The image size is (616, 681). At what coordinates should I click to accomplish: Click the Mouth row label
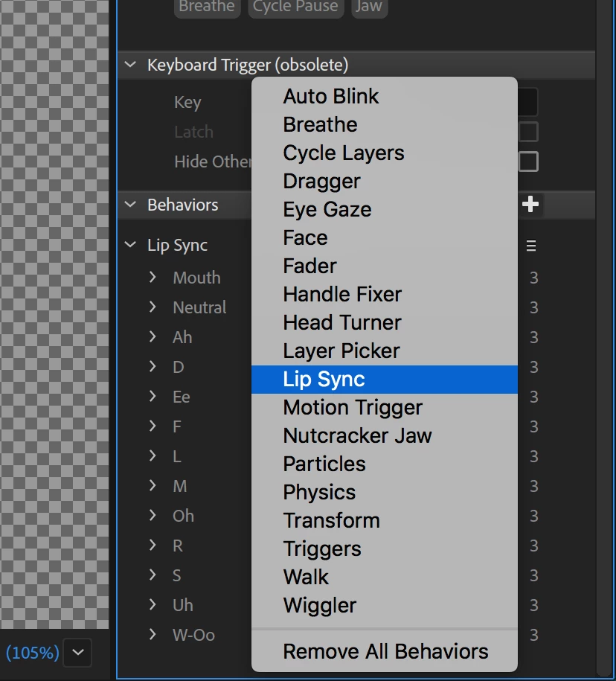196,278
